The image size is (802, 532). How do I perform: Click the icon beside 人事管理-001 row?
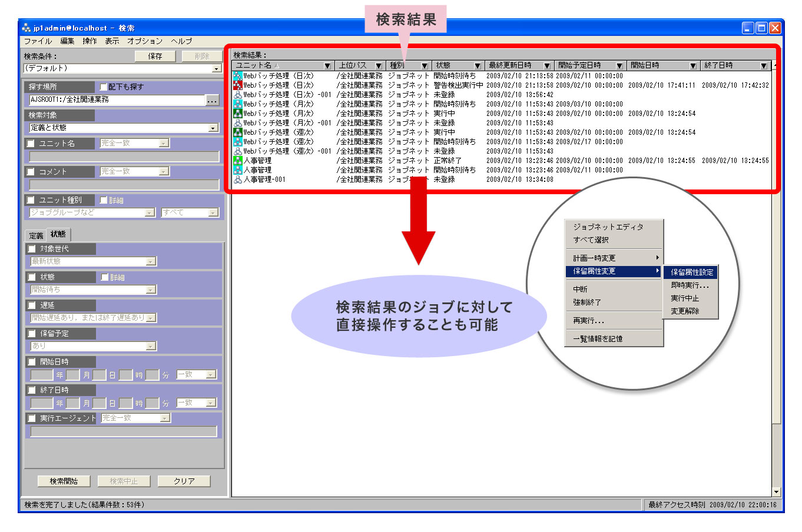click(x=238, y=179)
